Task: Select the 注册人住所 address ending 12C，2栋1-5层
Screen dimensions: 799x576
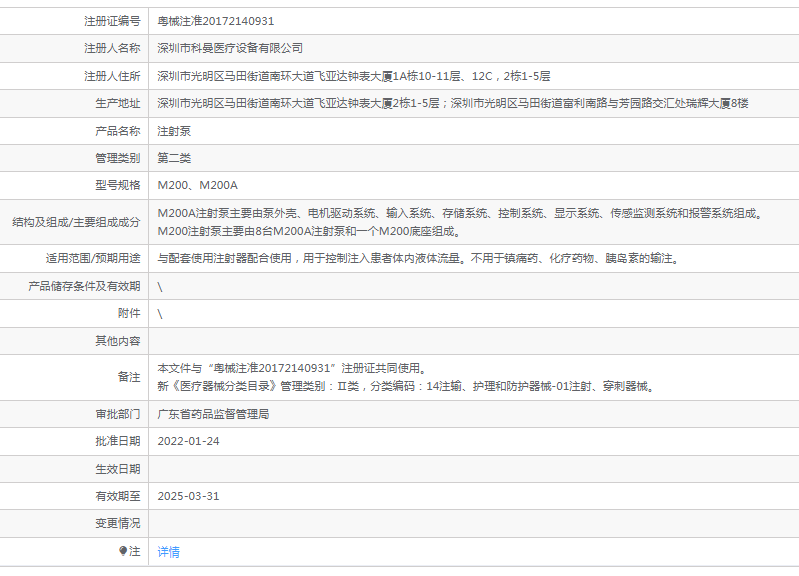Action: (354, 76)
